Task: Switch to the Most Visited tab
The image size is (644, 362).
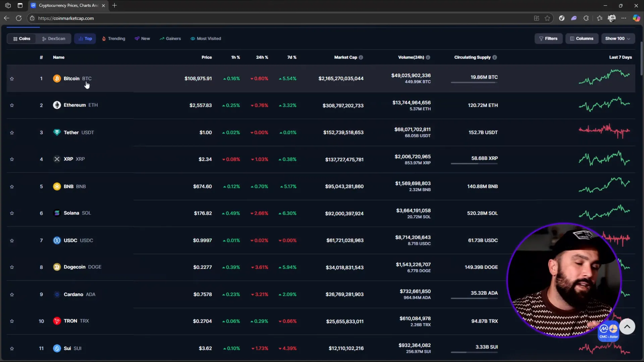Action: tap(206, 39)
